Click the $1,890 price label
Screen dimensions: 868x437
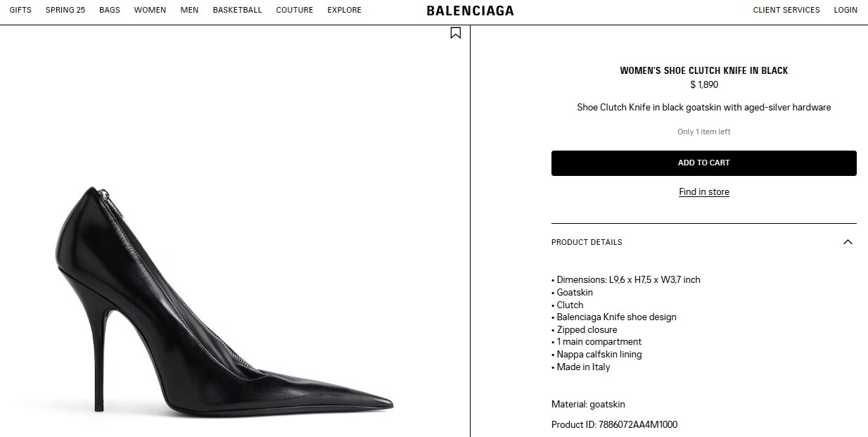[704, 85]
